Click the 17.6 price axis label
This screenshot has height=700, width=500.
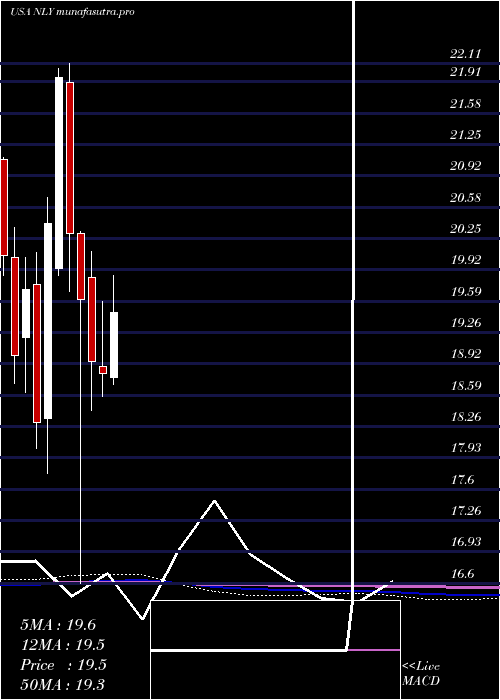click(462, 480)
